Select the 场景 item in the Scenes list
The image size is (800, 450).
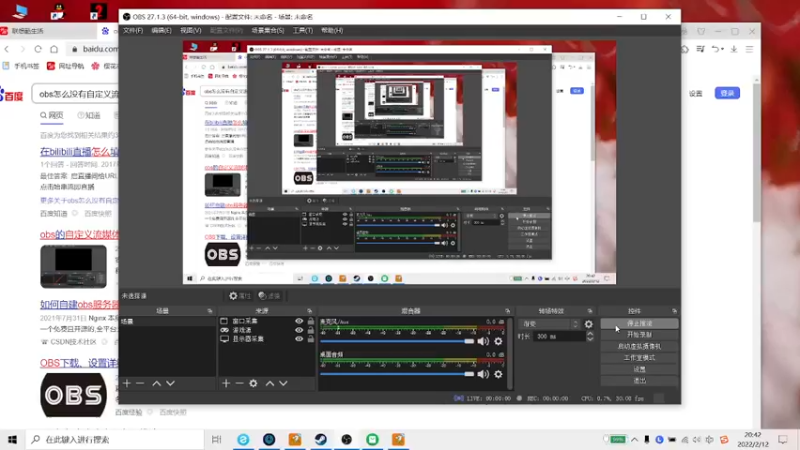(x=167, y=321)
